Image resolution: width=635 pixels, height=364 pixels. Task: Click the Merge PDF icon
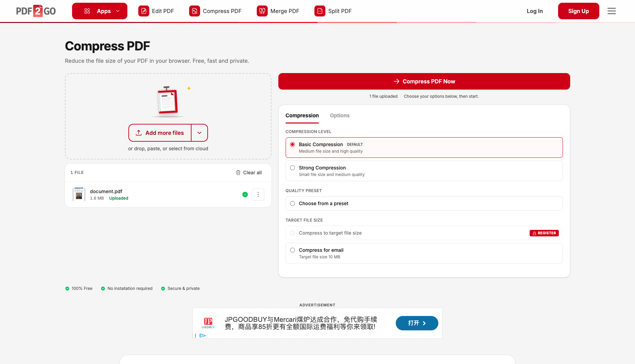pyautogui.click(x=262, y=11)
